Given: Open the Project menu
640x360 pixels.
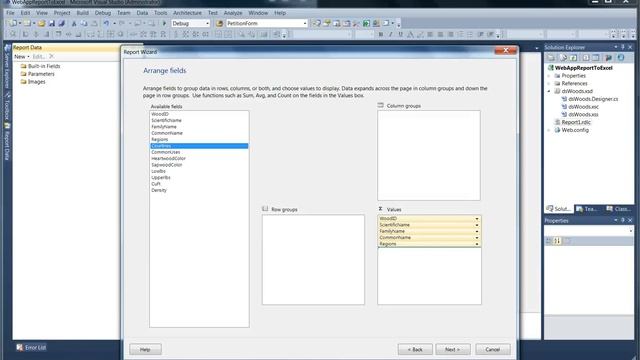Looking at the screenshot, I should click(62, 13).
